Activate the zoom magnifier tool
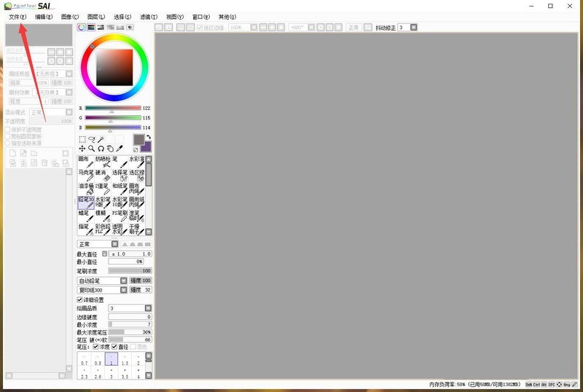This screenshot has height=392, width=583. [x=92, y=149]
